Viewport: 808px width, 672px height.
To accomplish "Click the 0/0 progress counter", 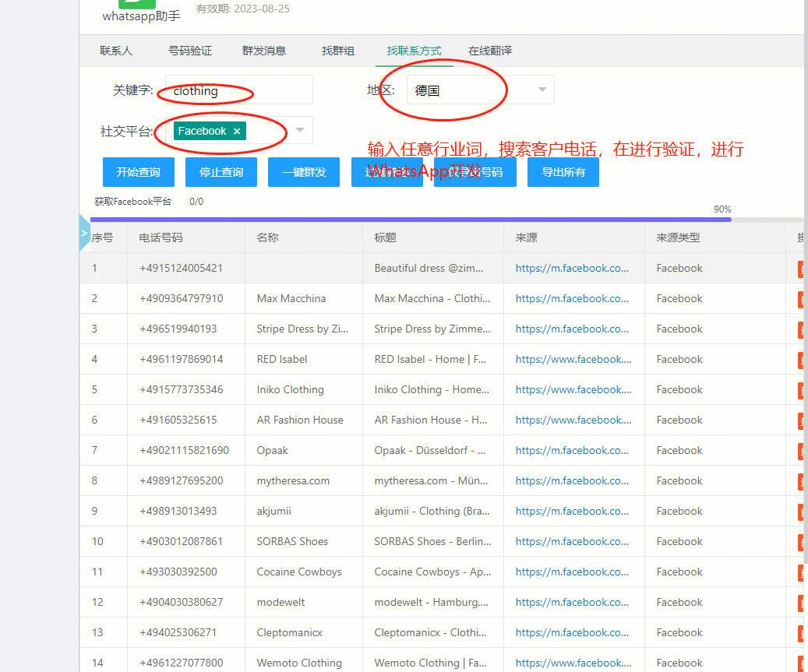I will click(x=196, y=202).
